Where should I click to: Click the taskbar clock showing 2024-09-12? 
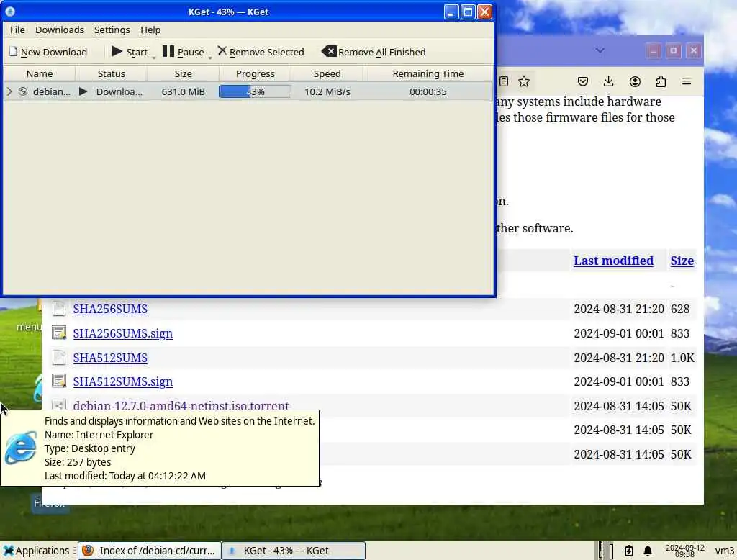[685, 551]
